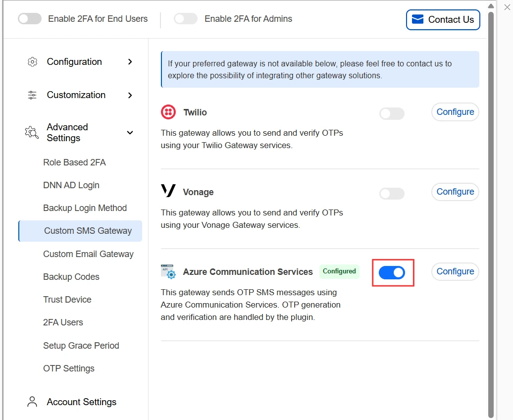Viewport: 513px width, 420px height.
Task: Open Custom Email Gateway page
Action: click(x=88, y=254)
